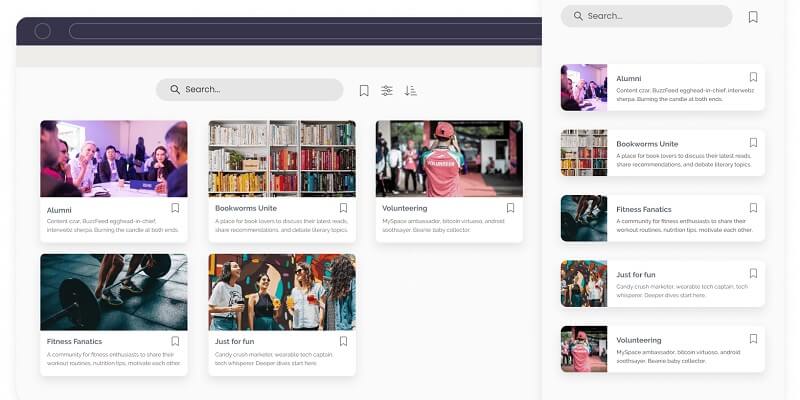Open the mural friends photo in grid
This screenshot has height=400, width=800.
pyautogui.click(x=282, y=292)
